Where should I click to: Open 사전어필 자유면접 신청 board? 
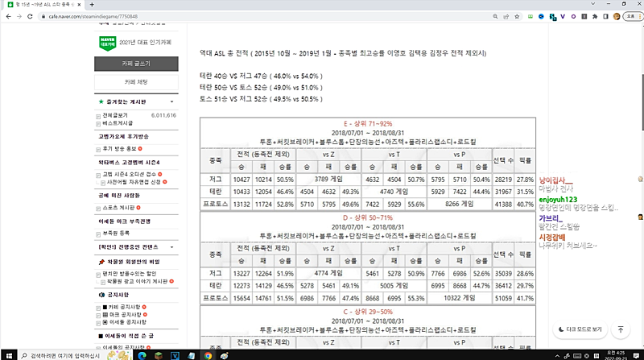tap(134, 182)
